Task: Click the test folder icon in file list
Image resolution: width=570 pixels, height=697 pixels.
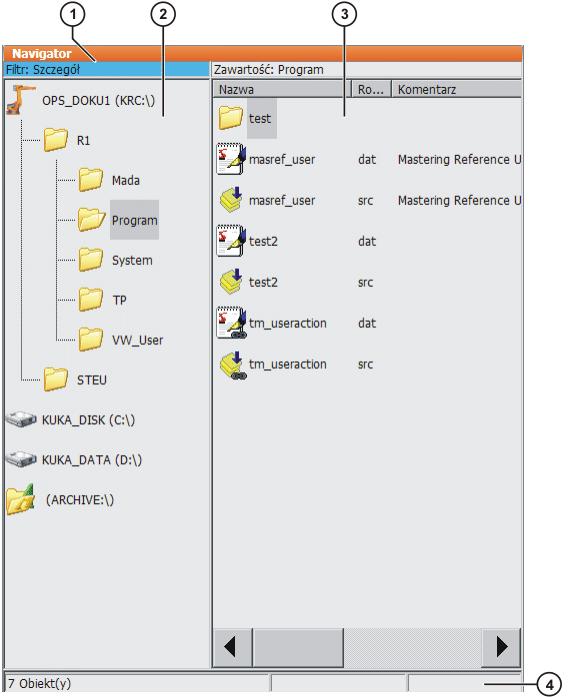Action: (231, 118)
